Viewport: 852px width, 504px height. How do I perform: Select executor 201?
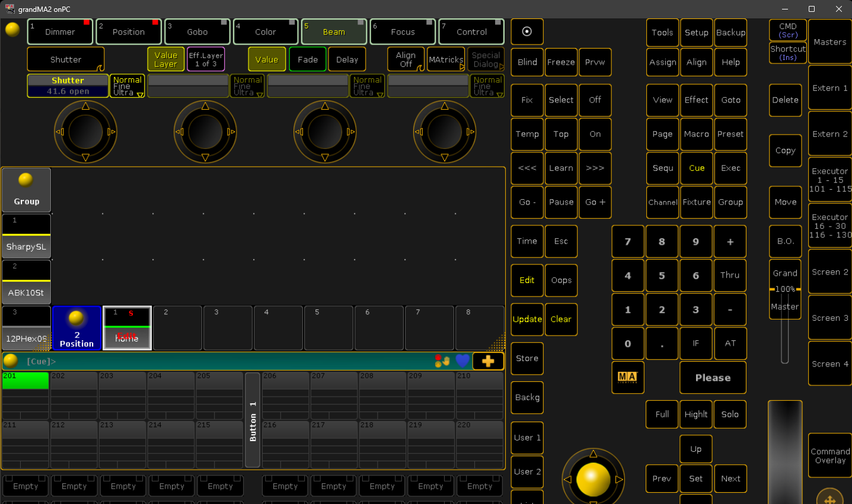(x=25, y=395)
